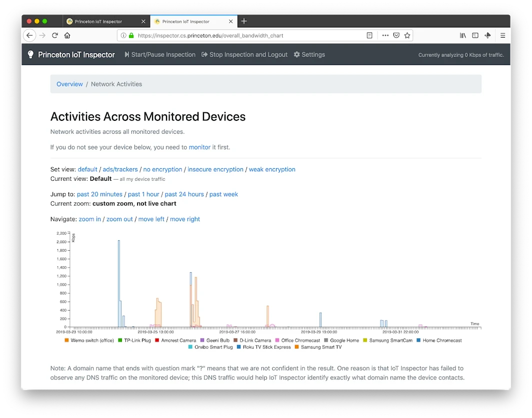Click the Start/Pause Inspection control
Image resolution: width=532 pixels, height=418 pixels.
coord(159,54)
